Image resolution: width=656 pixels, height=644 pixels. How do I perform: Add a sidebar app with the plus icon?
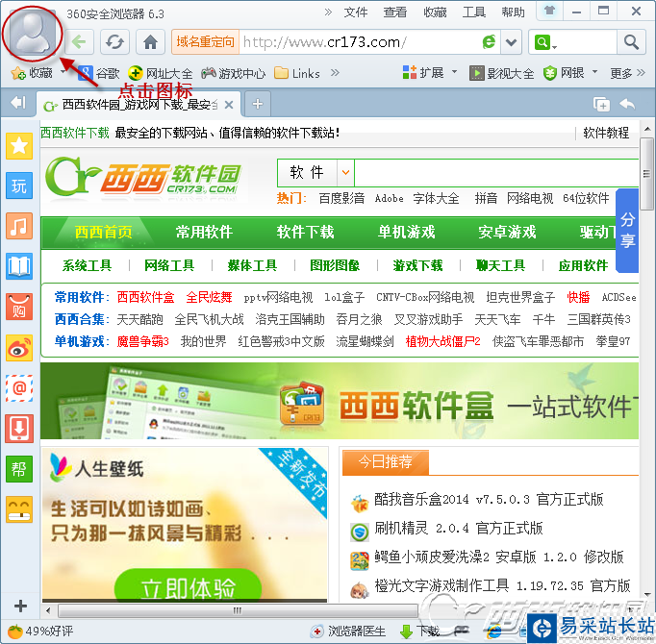point(20,606)
